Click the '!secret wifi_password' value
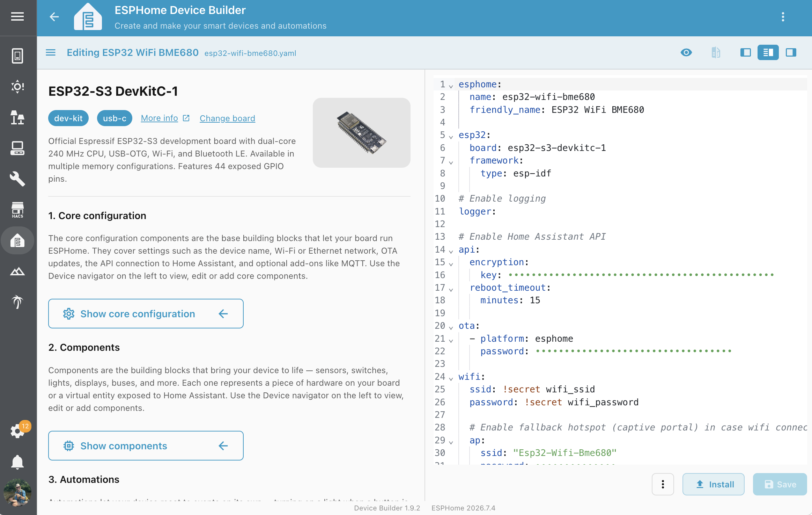Screen dimensions: 812x515 pyautogui.click(x=582, y=402)
